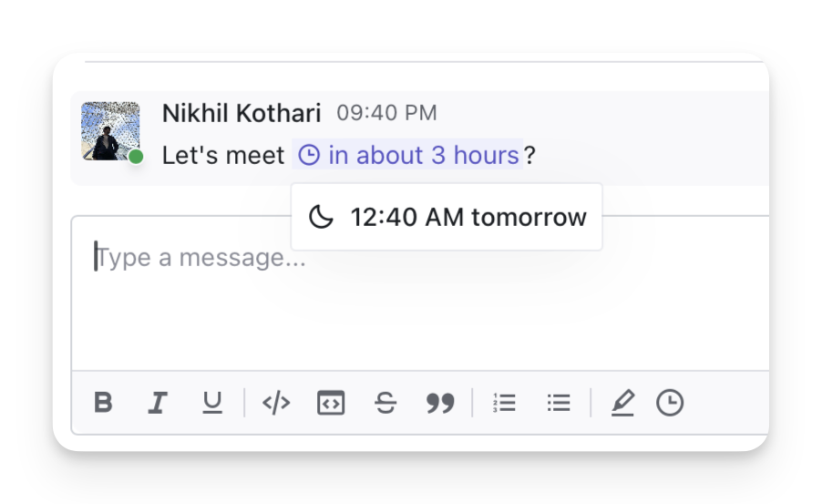Toggle strikethrough formatting
Image resolution: width=822 pixels, height=504 pixels.
[x=385, y=403]
